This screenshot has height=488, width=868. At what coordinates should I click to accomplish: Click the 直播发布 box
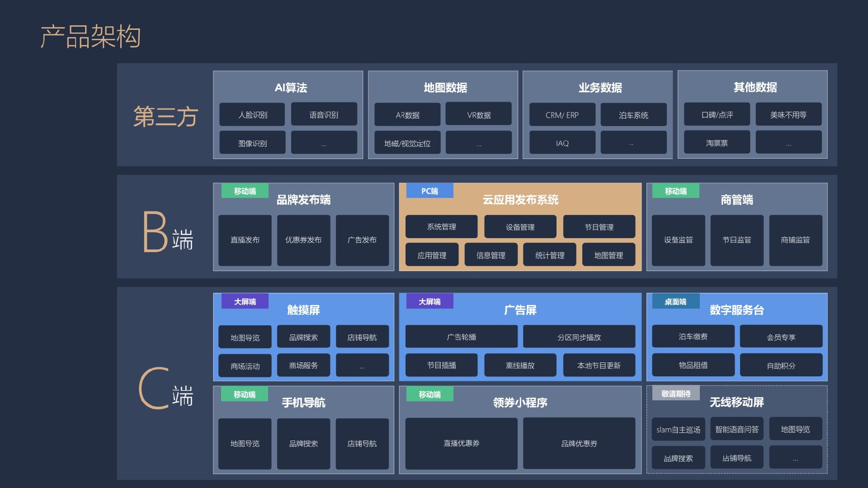[245, 240]
